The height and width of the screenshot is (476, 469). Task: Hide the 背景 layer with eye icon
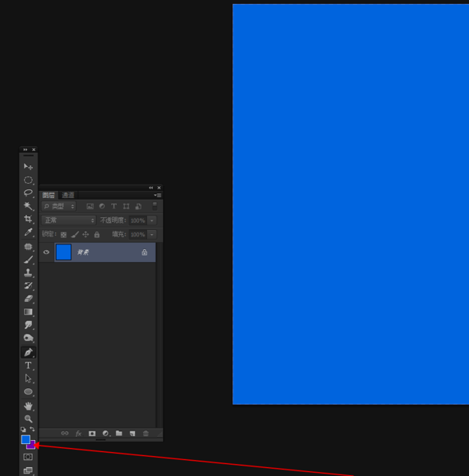(x=46, y=252)
